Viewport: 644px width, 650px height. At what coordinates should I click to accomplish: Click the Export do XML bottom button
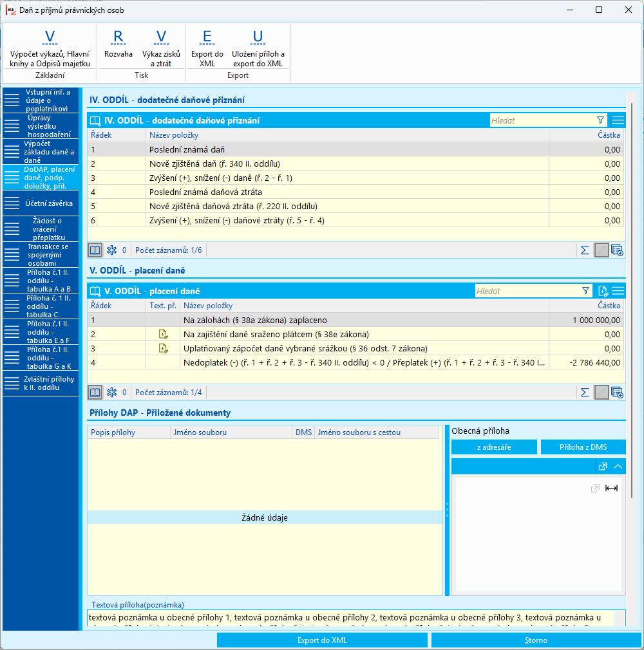click(x=322, y=640)
